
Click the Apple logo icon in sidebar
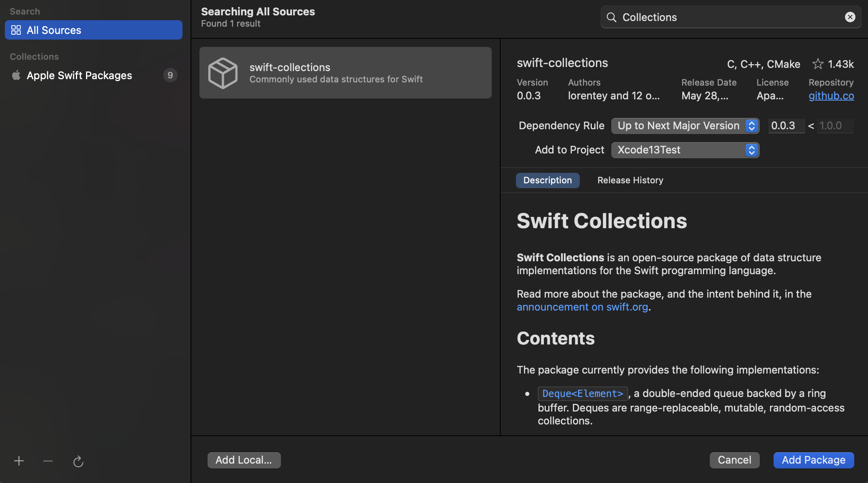point(16,76)
